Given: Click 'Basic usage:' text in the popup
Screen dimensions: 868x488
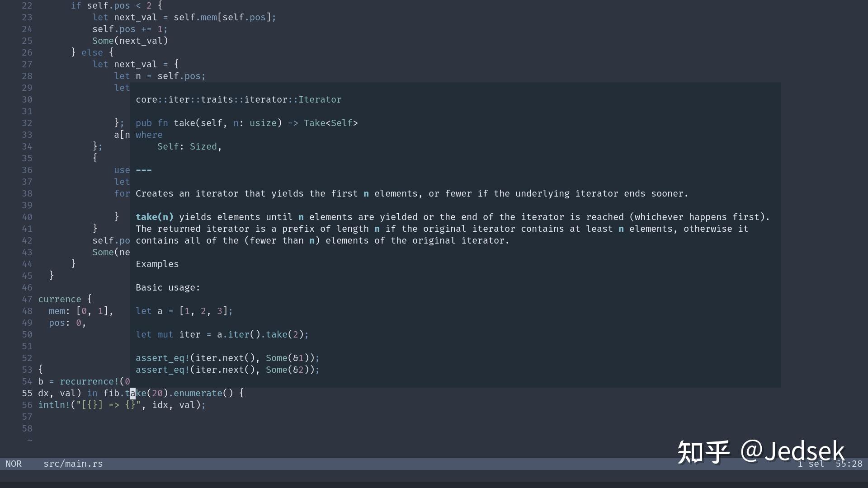Looking at the screenshot, I should tap(168, 287).
